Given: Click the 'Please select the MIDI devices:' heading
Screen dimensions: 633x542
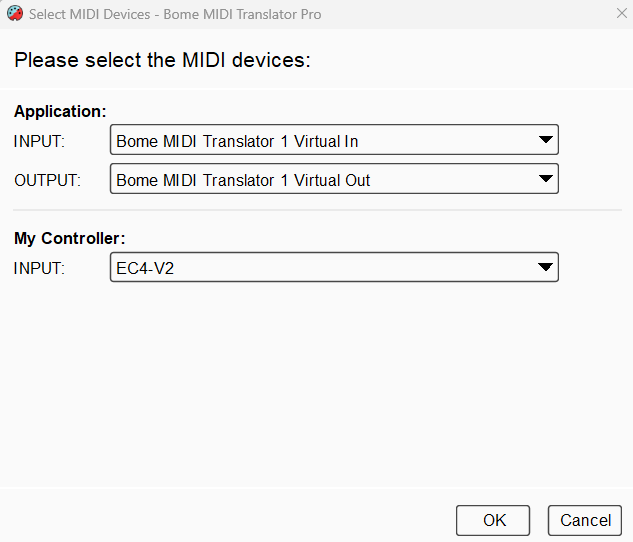Looking at the screenshot, I should [x=162, y=60].
